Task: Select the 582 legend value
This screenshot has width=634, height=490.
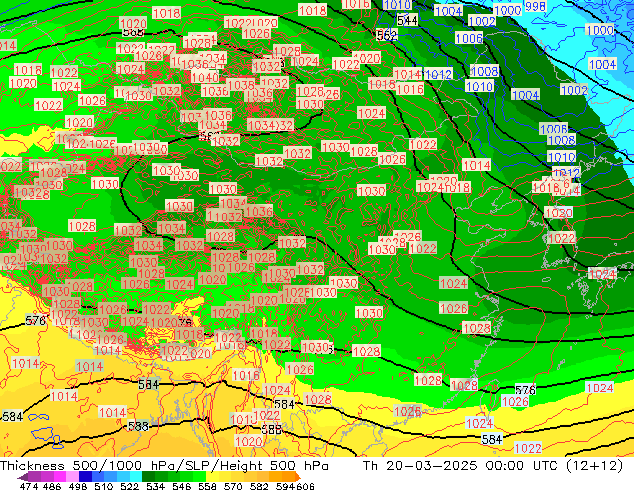Action: tap(259, 486)
